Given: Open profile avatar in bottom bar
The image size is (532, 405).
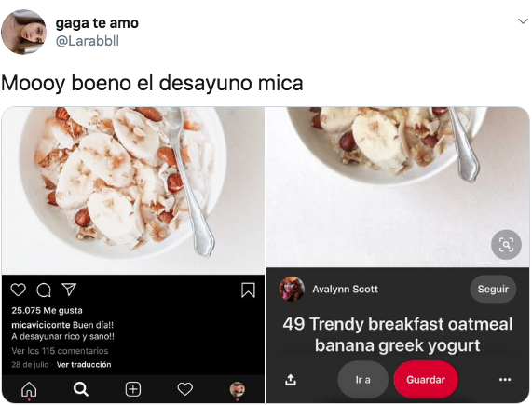Looking at the screenshot, I should click(238, 389).
